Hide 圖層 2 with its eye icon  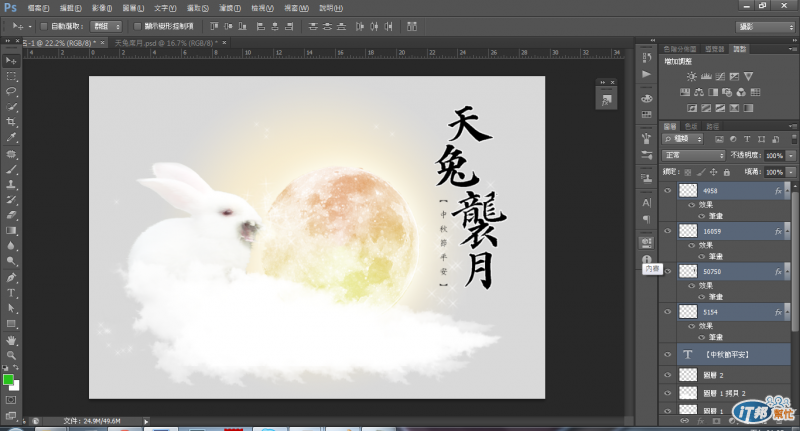click(x=667, y=375)
